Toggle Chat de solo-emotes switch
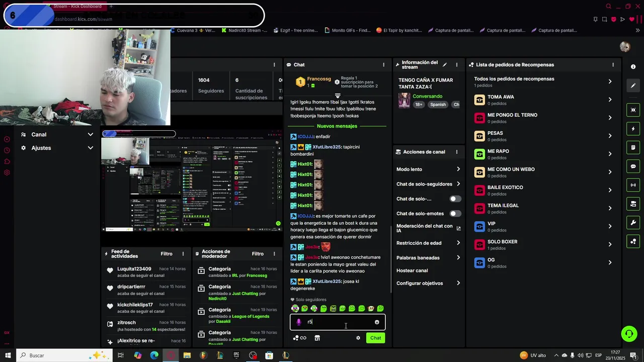The height and width of the screenshot is (362, 644). pyautogui.click(x=455, y=214)
